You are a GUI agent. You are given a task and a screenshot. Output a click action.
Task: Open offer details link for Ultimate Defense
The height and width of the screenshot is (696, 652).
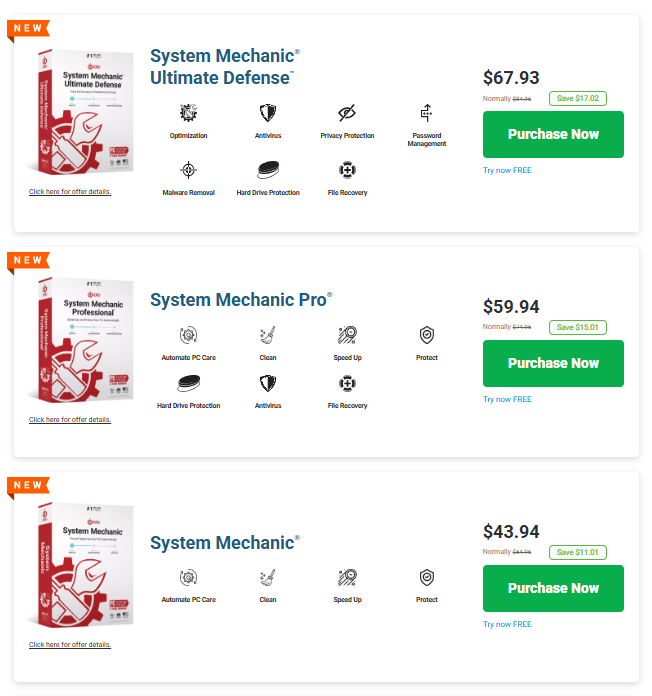click(70, 191)
